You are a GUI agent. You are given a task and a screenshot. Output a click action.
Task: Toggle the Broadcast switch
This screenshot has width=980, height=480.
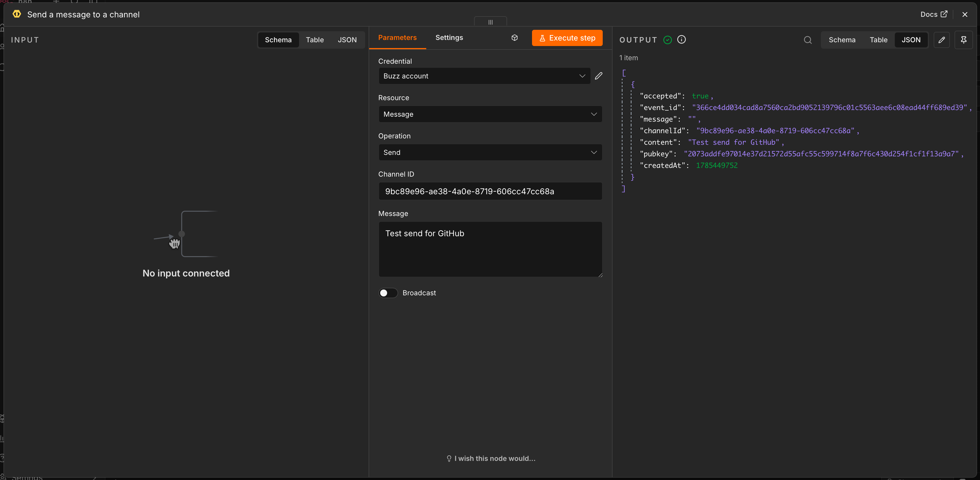388,293
